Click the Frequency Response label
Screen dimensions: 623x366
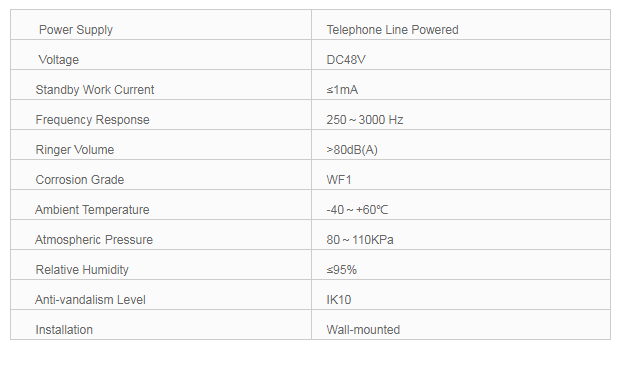[92, 120]
